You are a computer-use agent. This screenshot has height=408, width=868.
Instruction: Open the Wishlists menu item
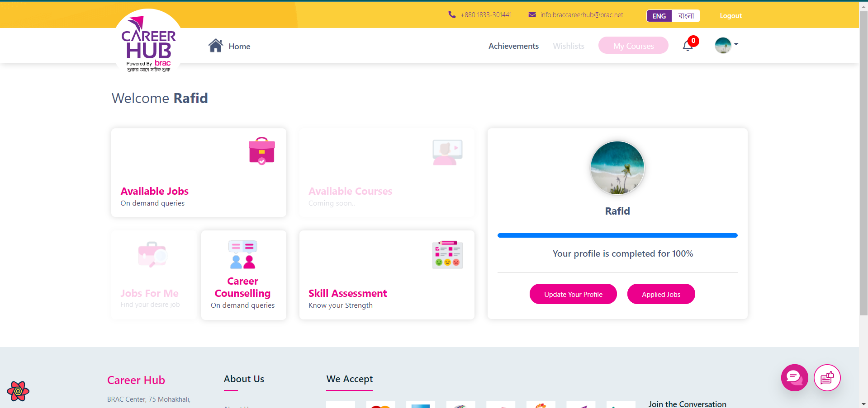569,46
